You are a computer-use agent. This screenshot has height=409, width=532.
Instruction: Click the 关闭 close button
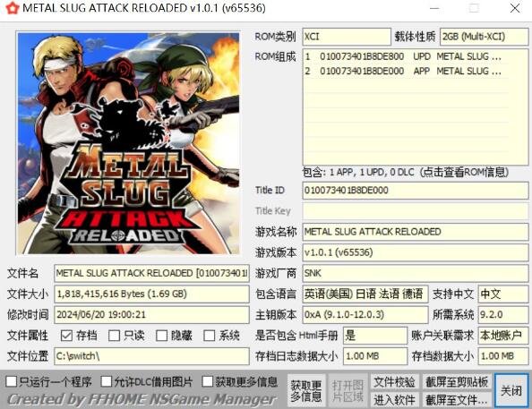click(511, 390)
